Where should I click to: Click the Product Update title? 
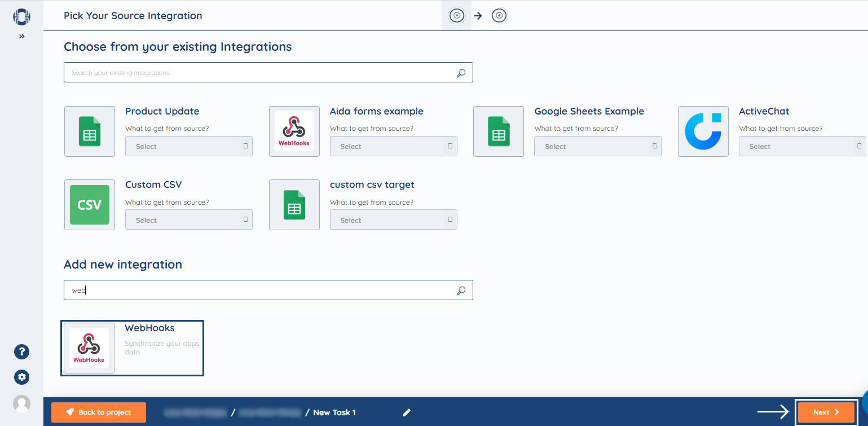point(162,111)
